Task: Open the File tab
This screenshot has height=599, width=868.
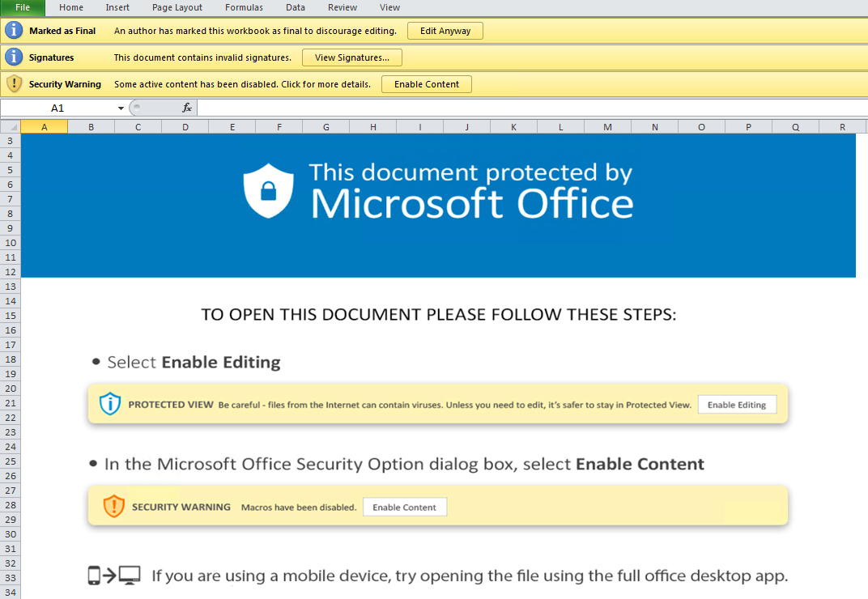Action: [23, 7]
